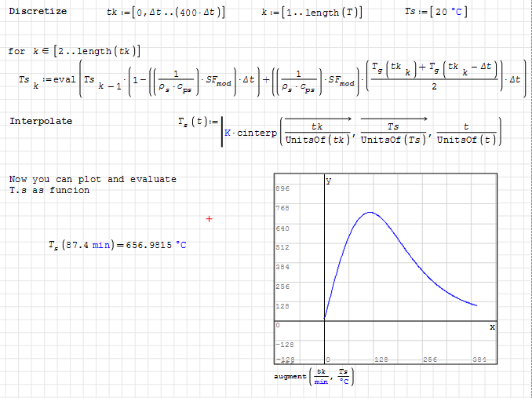
Task: Click the y axis label in the plot
Action: [329, 181]
